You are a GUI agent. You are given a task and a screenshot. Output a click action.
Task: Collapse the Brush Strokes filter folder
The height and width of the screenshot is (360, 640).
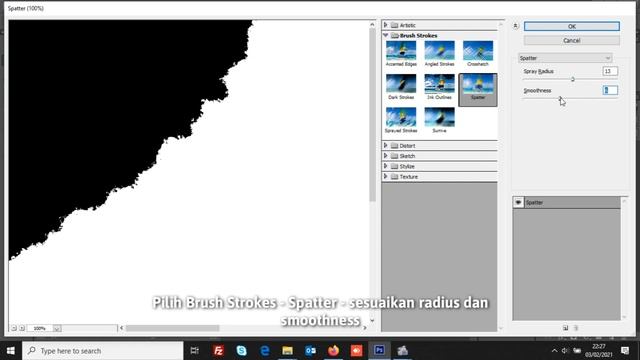[x=385, y=36]
